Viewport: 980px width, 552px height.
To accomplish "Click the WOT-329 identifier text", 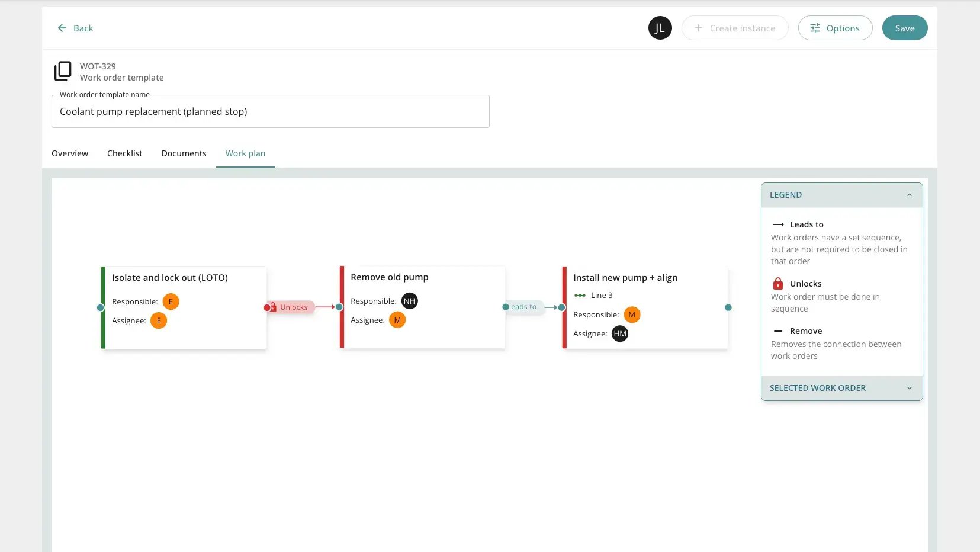I will [98, 66].
